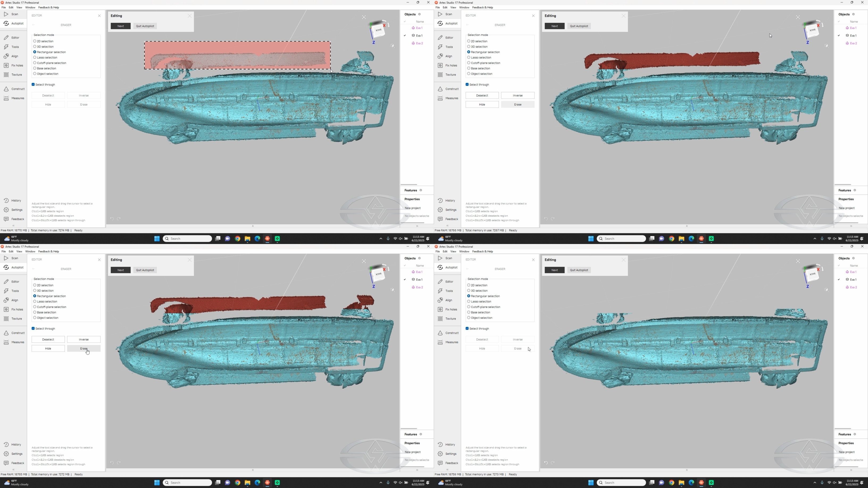Open View menu in top-right window
This screenshot has width=868, height=488.
(x=453, y=7)
